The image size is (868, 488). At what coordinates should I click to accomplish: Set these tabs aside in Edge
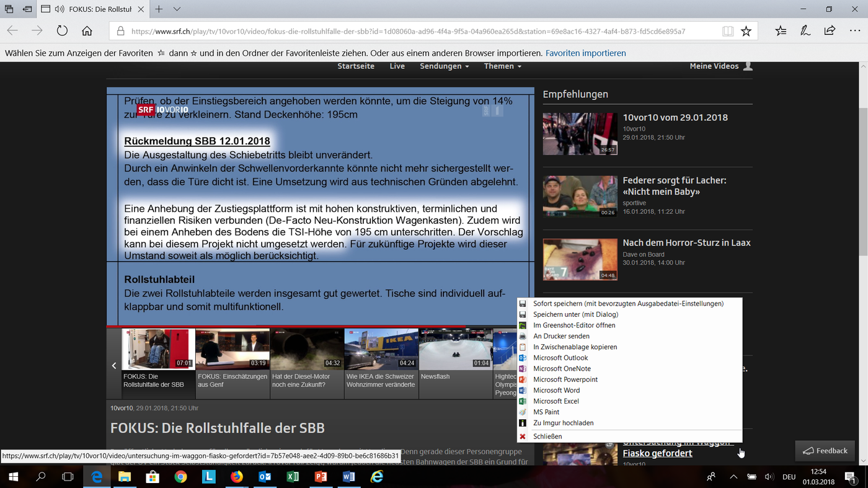27,9
